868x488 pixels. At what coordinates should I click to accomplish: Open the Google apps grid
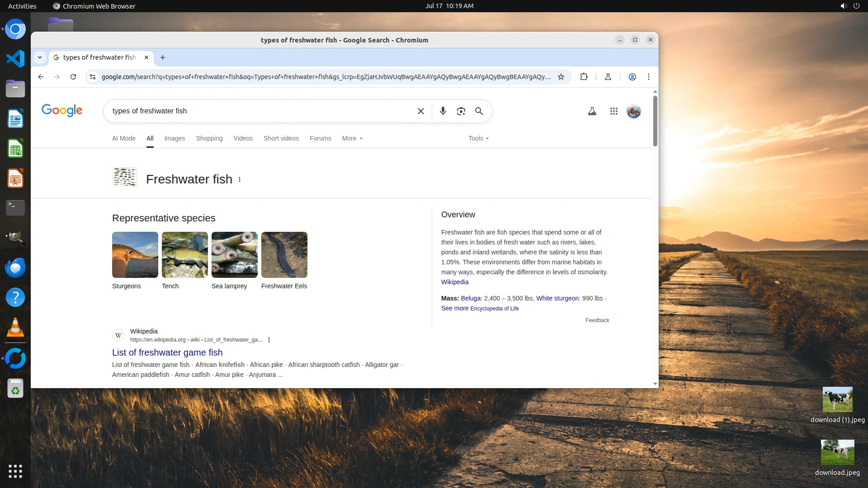tap(613, 111)
